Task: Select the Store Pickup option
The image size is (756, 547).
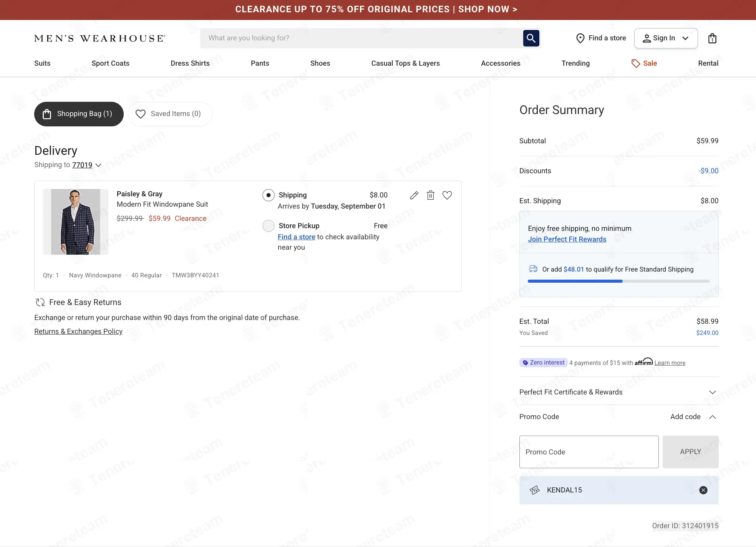Action: click(269, 226)
